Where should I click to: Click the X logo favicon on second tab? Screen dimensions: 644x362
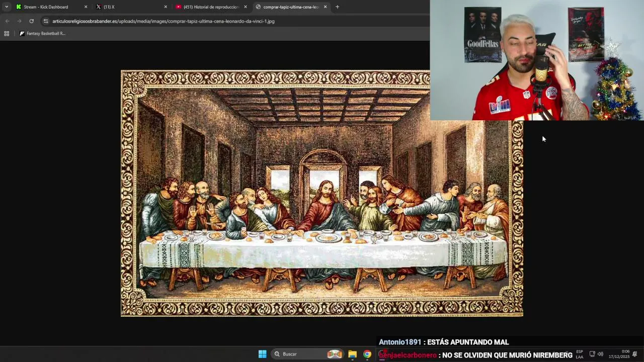pos(99,7)
